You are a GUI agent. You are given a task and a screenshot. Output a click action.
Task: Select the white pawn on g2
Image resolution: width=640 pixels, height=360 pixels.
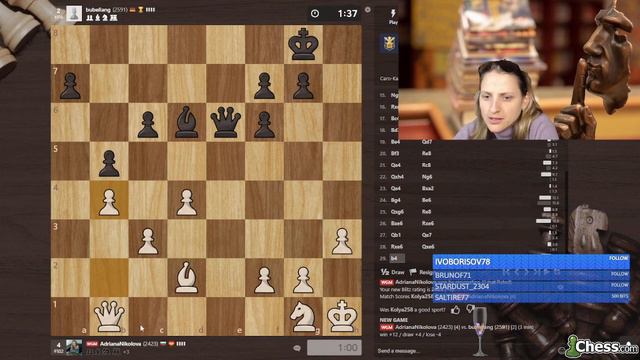(303, 280)
